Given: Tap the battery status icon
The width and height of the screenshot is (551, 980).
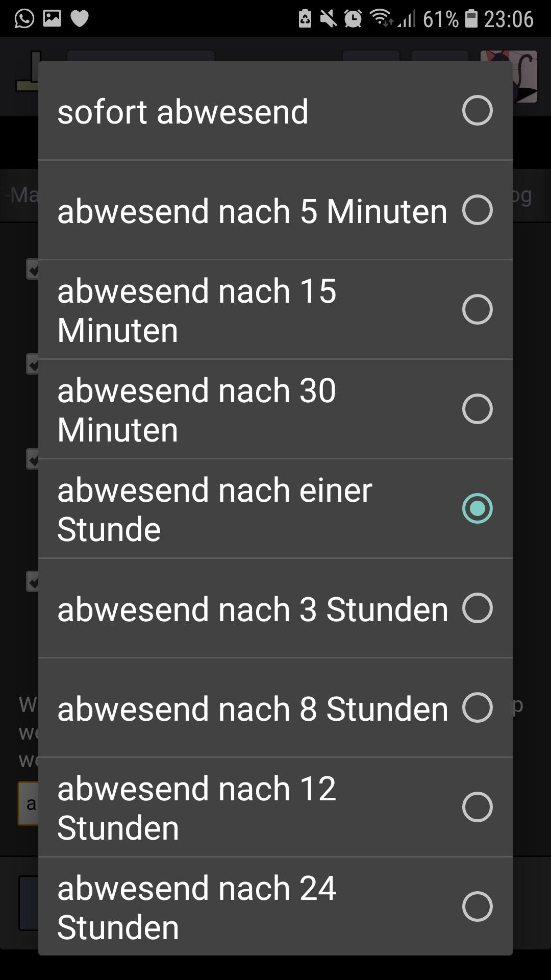Looking at the screenshot, I should click(472, 19).
